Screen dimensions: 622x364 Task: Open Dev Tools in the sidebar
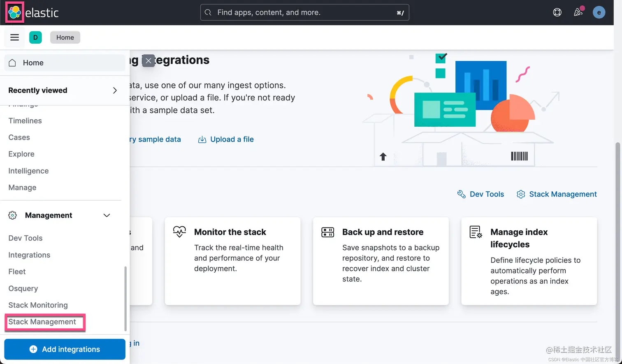[x=26, y=238]
